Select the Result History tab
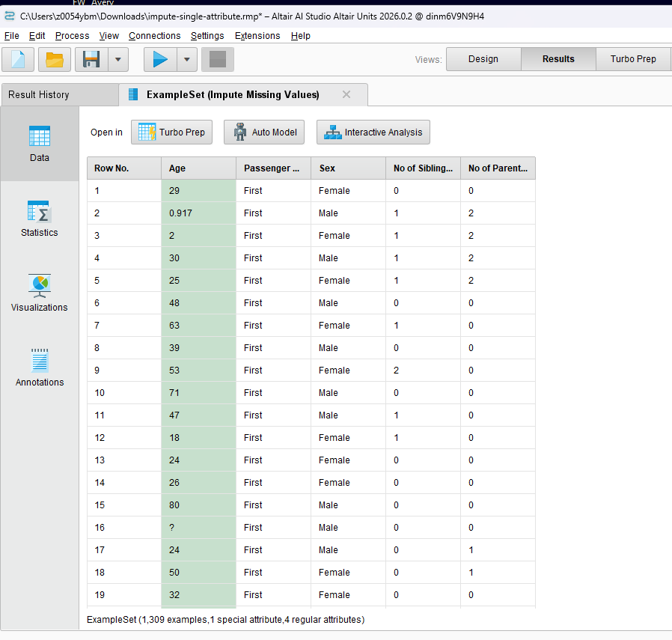The width and height of the screenshot is (672, 640). click(60, 95)
